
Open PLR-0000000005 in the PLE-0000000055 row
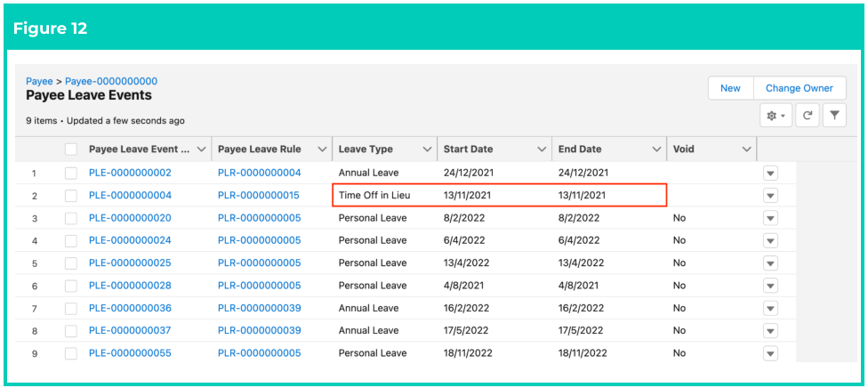tap(260, 353)
